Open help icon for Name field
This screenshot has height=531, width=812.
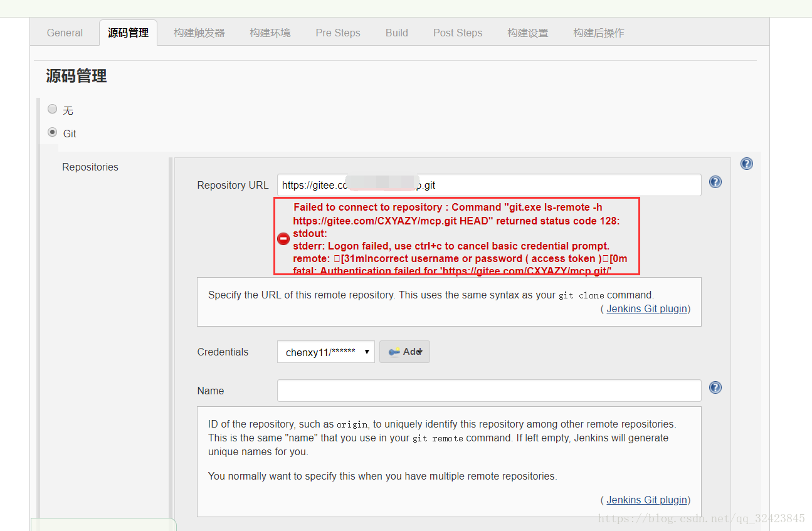[x=715, y=387]
